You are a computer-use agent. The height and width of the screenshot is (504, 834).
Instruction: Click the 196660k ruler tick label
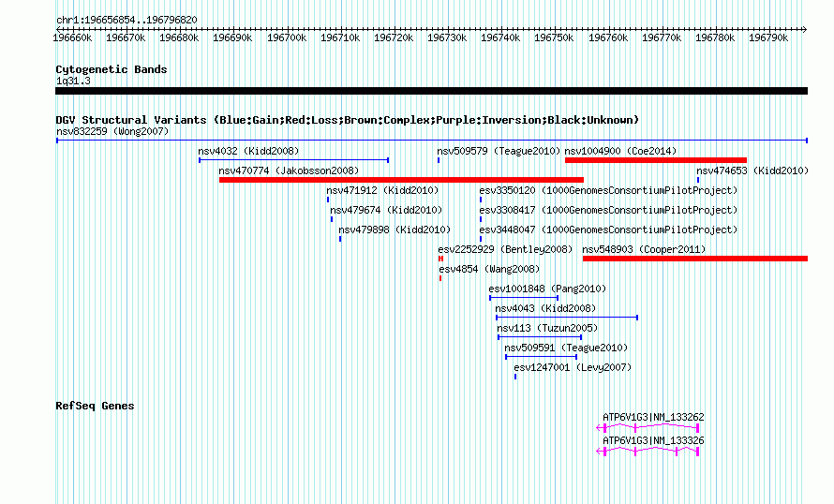72,37
